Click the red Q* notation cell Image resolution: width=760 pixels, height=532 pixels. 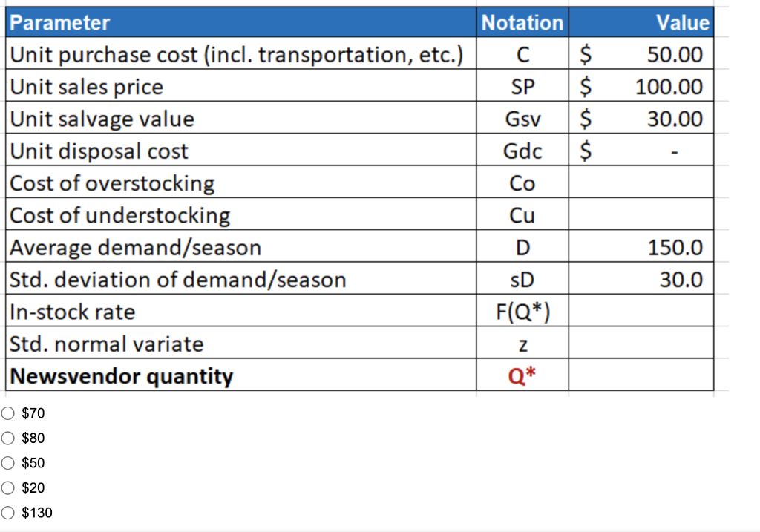coord(522,376)
